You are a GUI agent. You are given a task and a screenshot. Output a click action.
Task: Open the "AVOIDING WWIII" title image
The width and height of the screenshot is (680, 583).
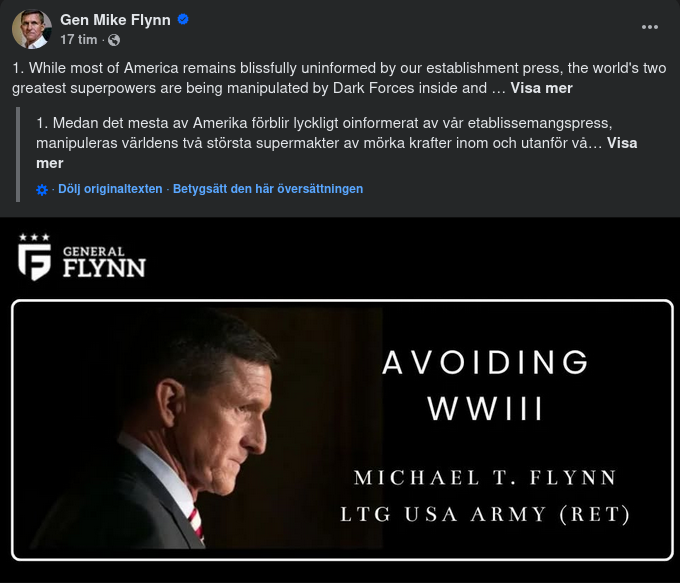(486, 384)
